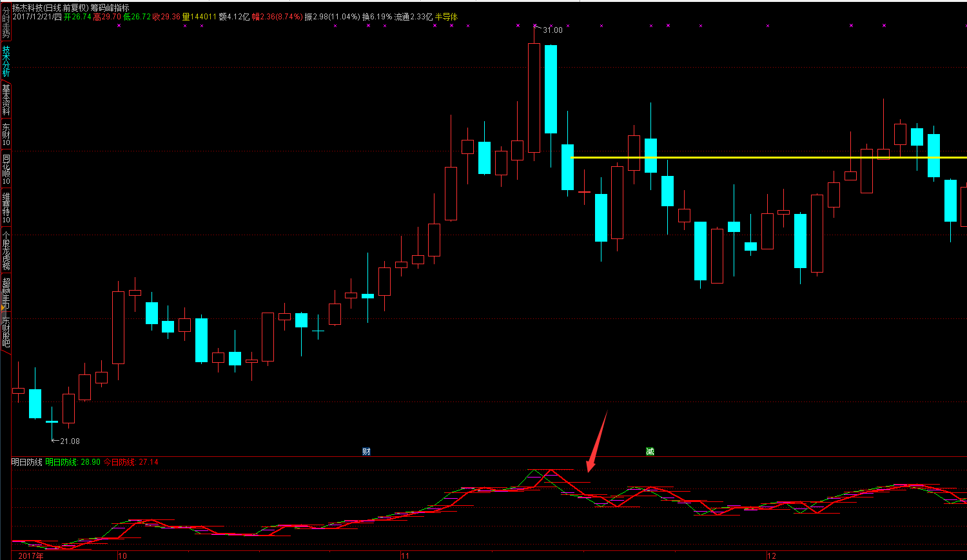
Task: Open the 基本资料 side tab
Action: (6, 100)
